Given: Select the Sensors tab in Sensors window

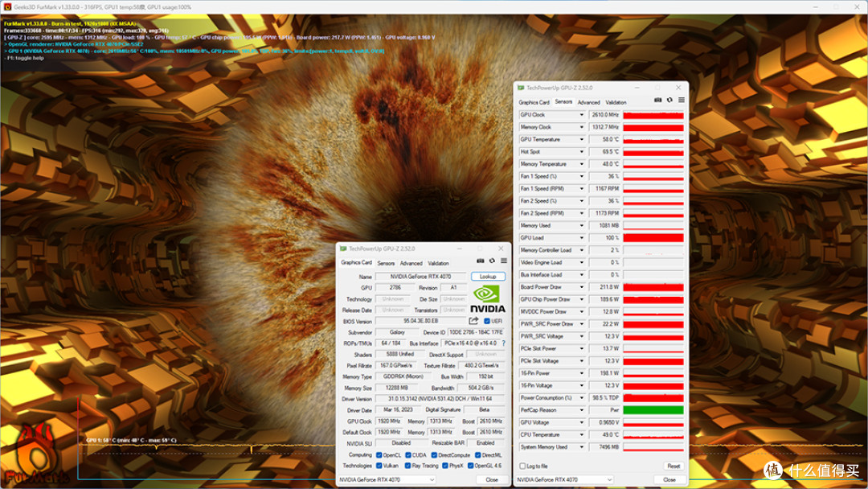Looking at the screenshot, I should (x=563, y=102).
